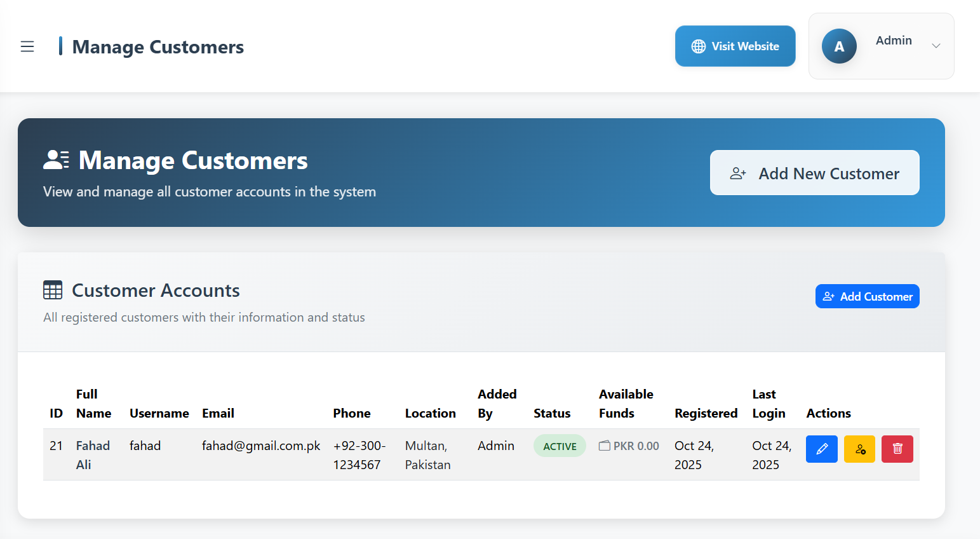Select the customer name Fahad Ali
This screenshot has height=539, width=980.
[x=93, y=454]
